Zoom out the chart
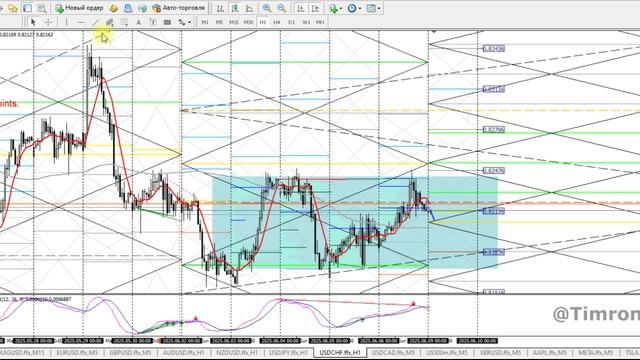 tap(282, 8)
